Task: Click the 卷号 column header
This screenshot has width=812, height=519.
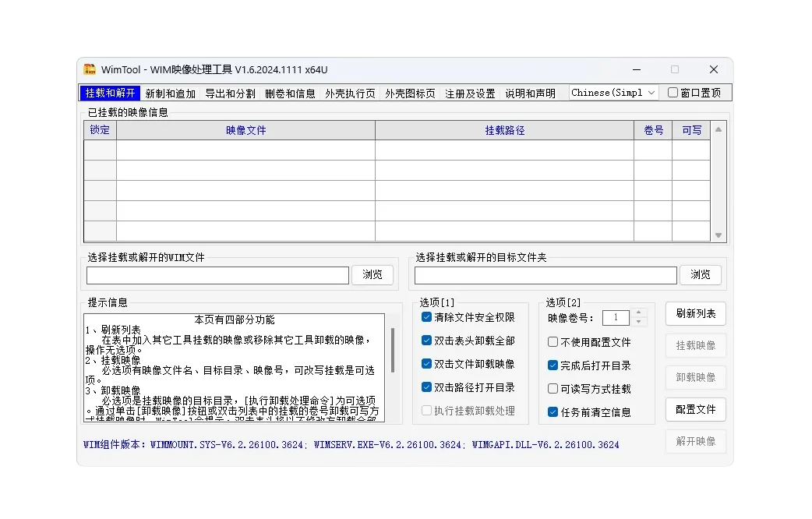Action: pyautogui.click(x=654, y=130)
